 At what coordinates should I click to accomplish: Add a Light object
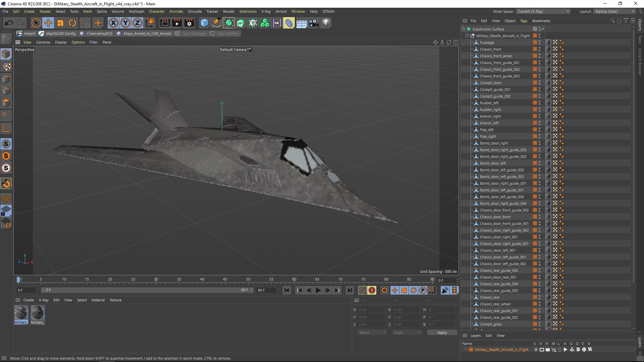coord(326,23)
